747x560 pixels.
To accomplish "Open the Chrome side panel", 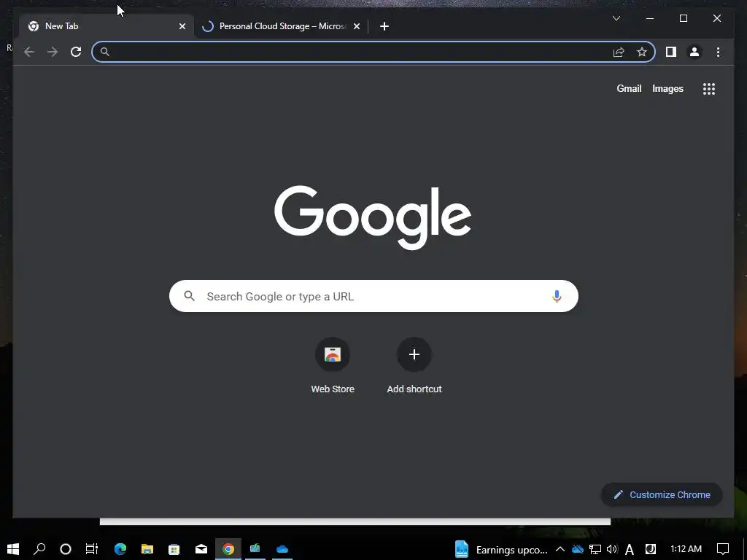I will 671,52.
